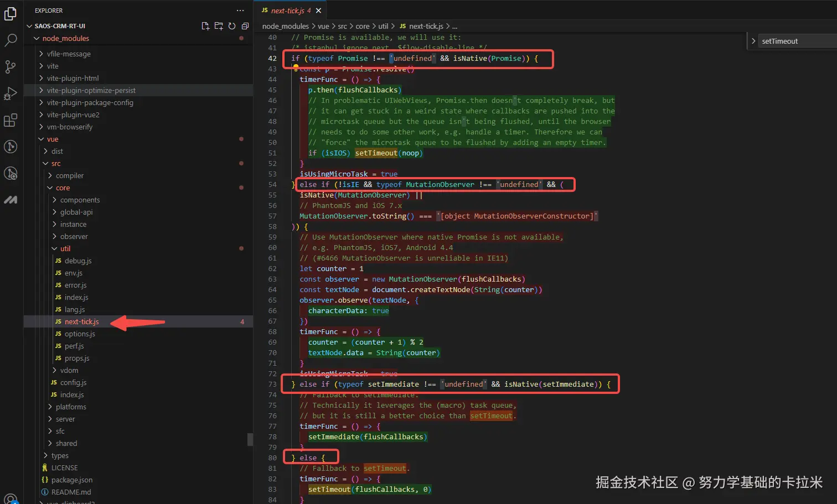The height and width of the screenshot is (504, 837).
Task: Expand the platforms folder
Action: [138, 407]
